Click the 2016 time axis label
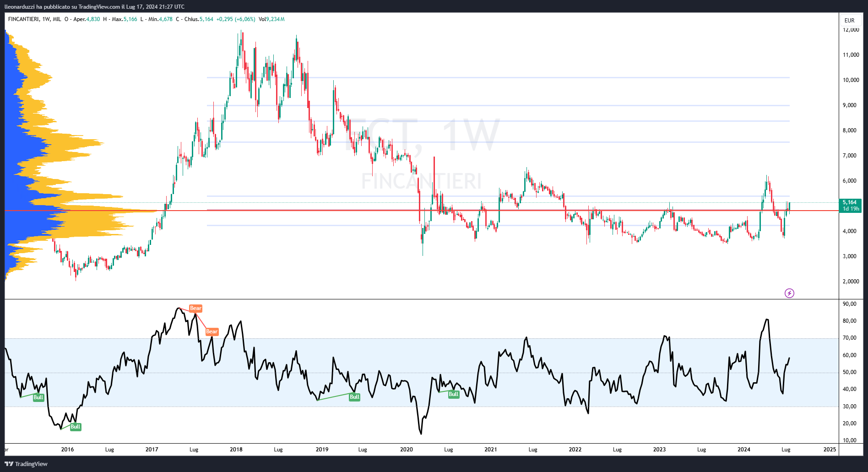The image size is (868, 472). point(67,450)
